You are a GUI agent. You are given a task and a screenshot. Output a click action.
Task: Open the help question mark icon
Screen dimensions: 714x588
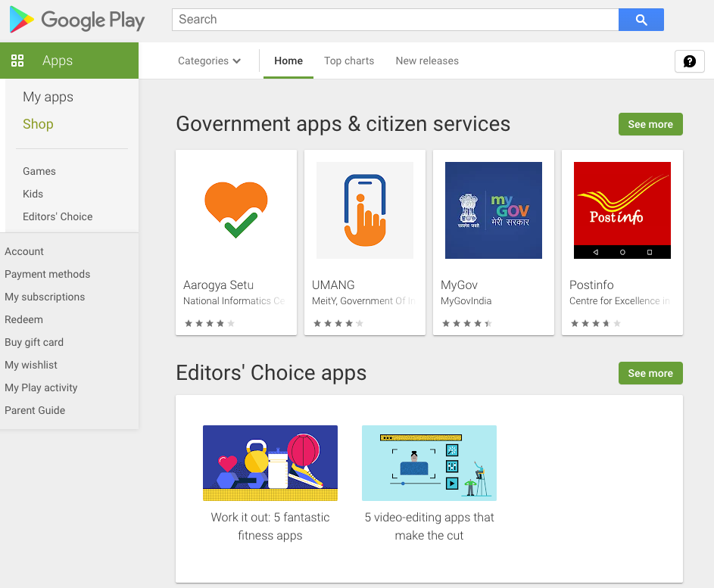[x=690, y=61]
